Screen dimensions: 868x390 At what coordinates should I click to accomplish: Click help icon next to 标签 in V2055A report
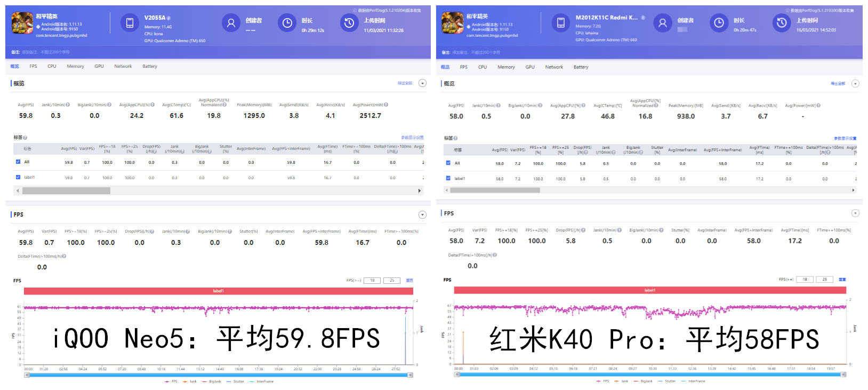25,138
